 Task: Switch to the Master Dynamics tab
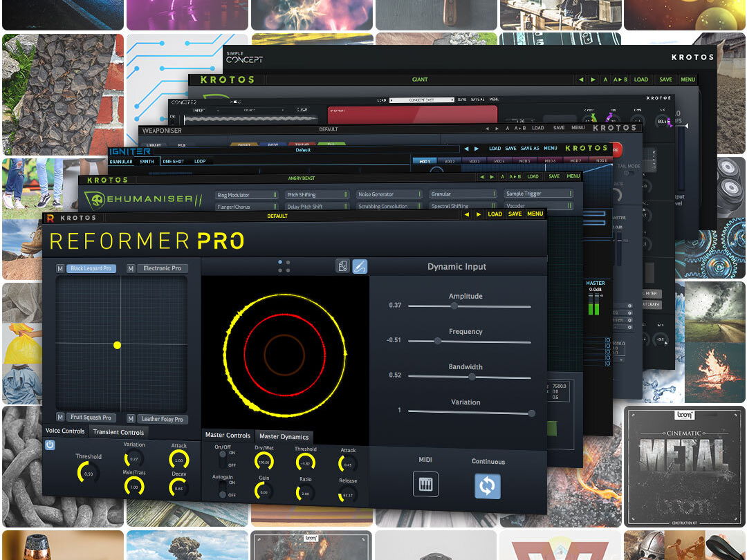click(284, 437)
